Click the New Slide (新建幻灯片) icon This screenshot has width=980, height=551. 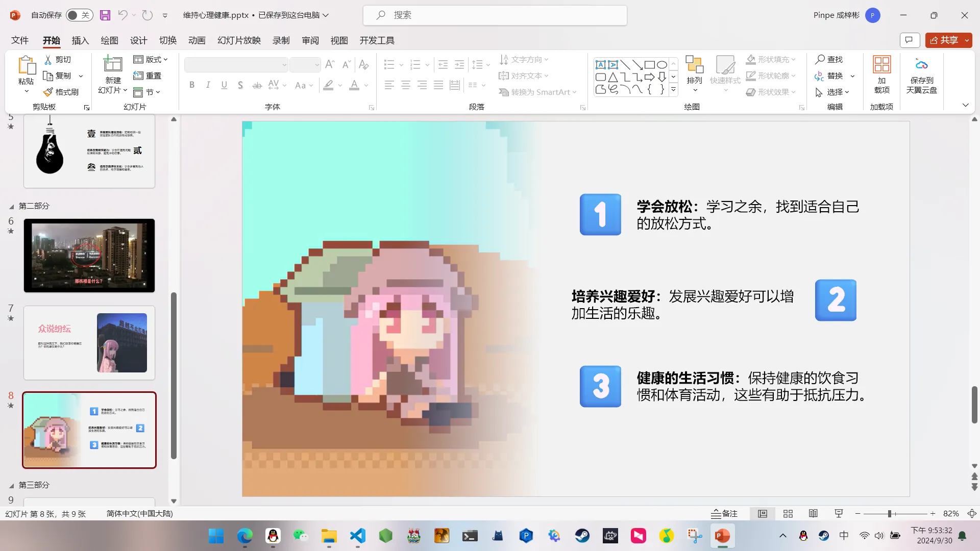click(113, 64)
